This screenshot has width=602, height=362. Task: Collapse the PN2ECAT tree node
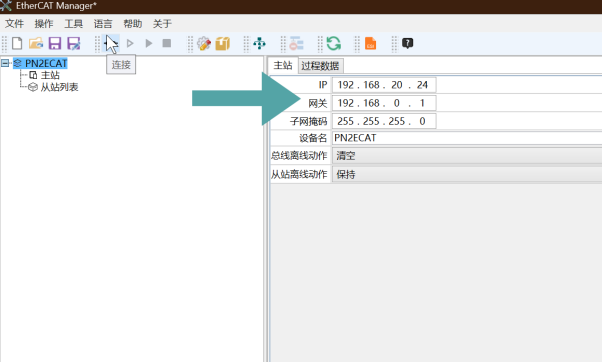(x=5, y=63)
